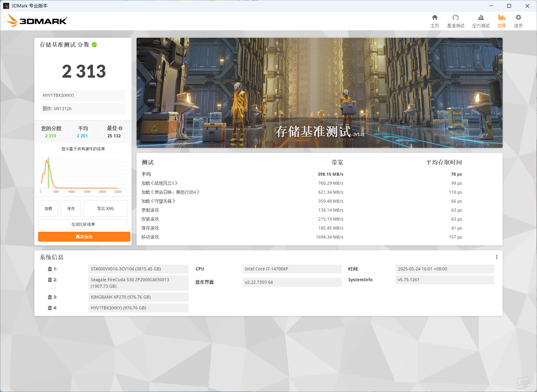537x392 pixels.
Task: Click the 保存 button
Action: click(71, 209)
